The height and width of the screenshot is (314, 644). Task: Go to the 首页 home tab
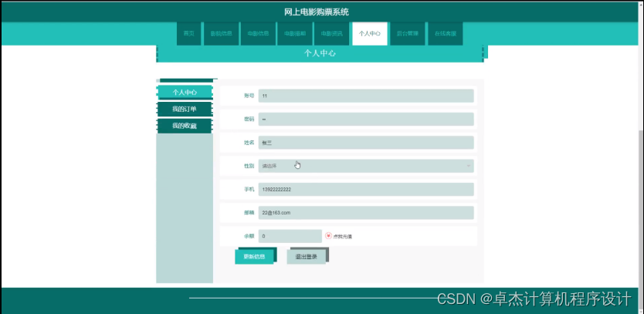[188, 34]
